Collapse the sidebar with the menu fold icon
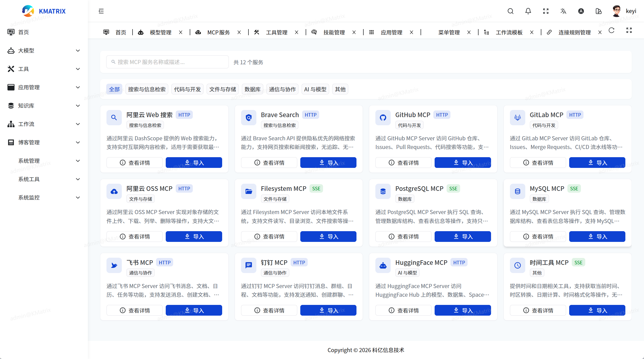Screen dimensions: 644x359 tap(101, 11)
